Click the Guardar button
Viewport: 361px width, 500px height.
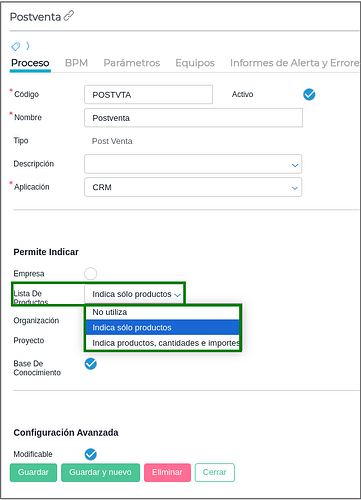33,472
